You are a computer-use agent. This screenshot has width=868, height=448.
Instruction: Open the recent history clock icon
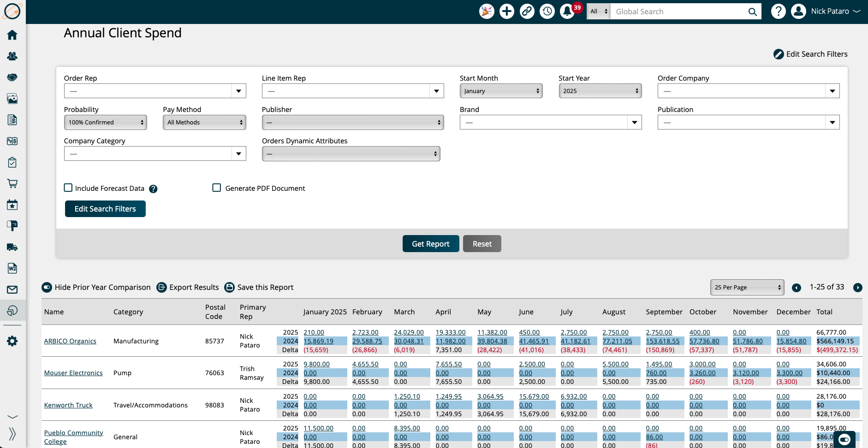pos(547,12)
